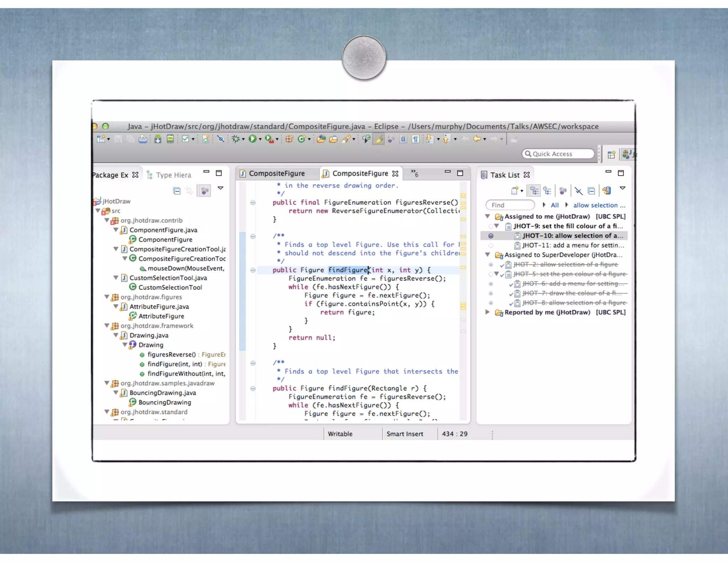728x562 pixels.
Task: Toggle Categorized presentation in Task List toolbar
Action: click(x=534, y=191)
